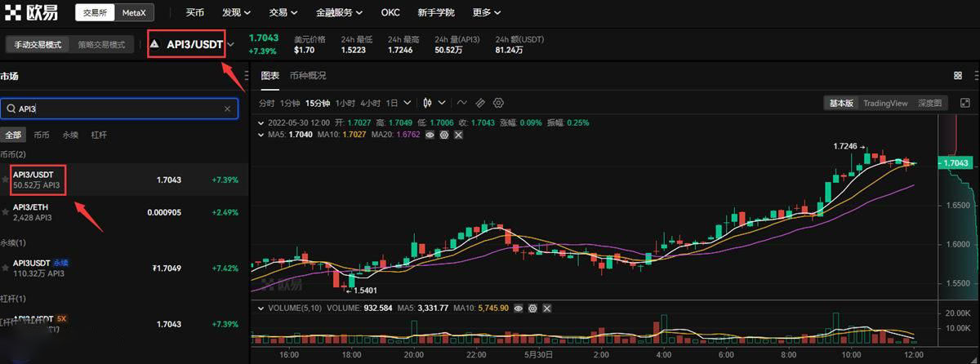This screenshot has width=980, height=364.
Task: Select the ruler drawing tool icon
Action: tap(480, 103)
